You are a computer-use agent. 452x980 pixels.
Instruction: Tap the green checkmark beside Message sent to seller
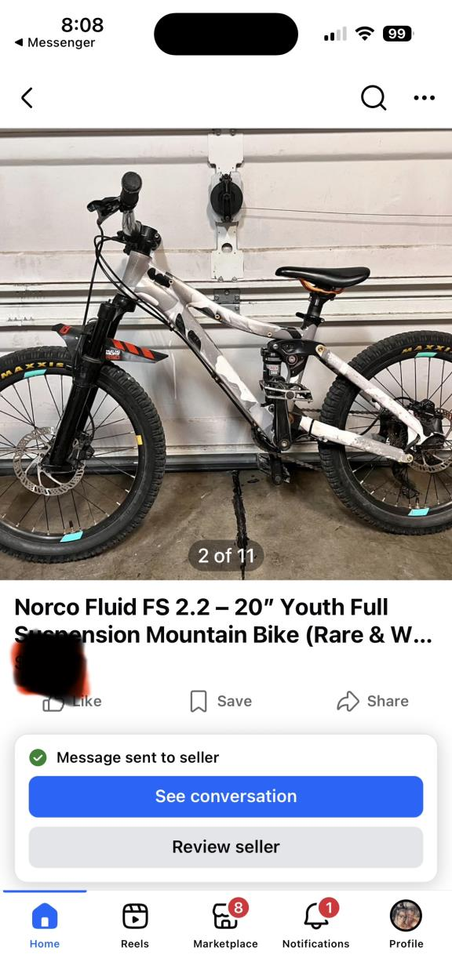point(37,757)
